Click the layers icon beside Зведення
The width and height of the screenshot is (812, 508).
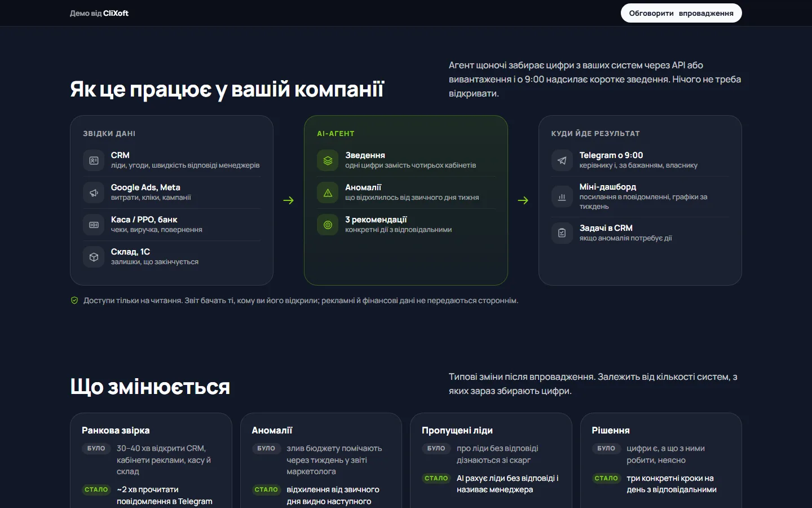click(x=328, y=160)
